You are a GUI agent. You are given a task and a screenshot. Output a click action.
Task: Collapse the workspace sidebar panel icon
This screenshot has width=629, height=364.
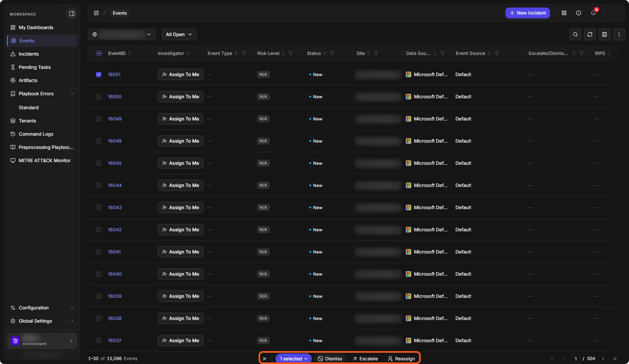pyautogui.click(x=72, y=14)
